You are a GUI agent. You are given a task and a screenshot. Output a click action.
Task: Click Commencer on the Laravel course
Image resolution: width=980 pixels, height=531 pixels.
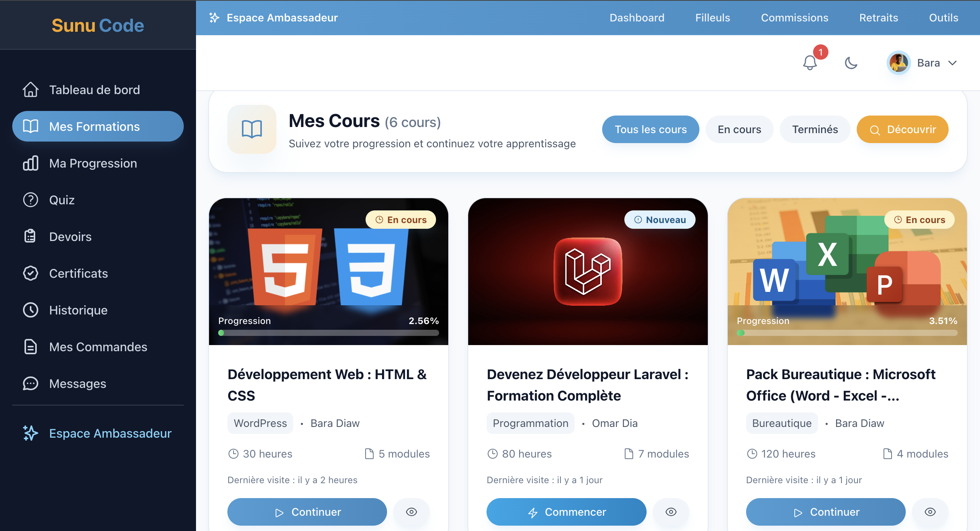[x=566, y=512]
